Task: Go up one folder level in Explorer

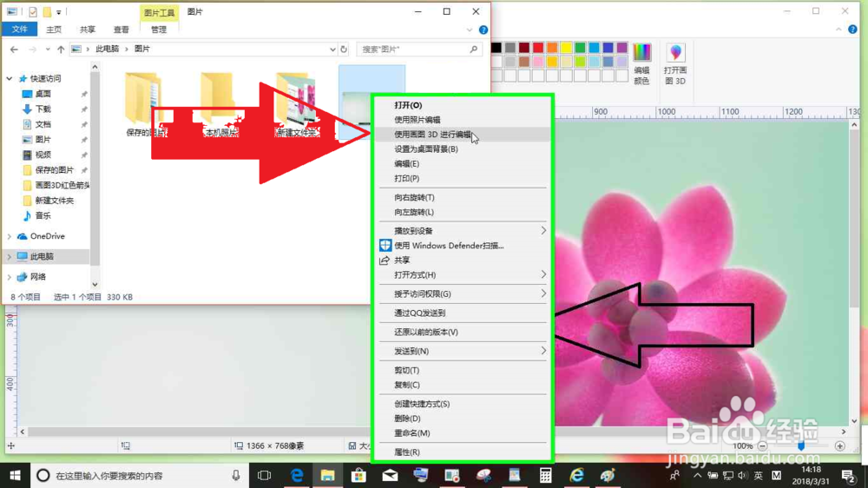Action: (61, 49)
